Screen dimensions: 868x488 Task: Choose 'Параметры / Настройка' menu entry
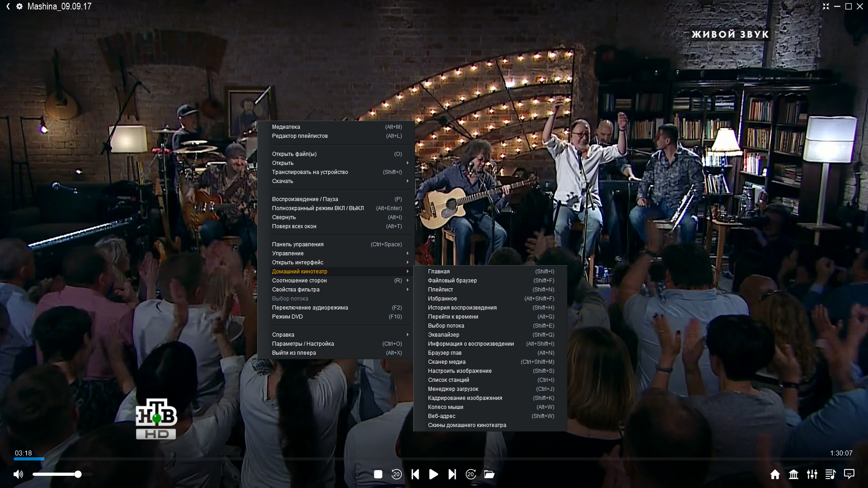coord(303,344)
